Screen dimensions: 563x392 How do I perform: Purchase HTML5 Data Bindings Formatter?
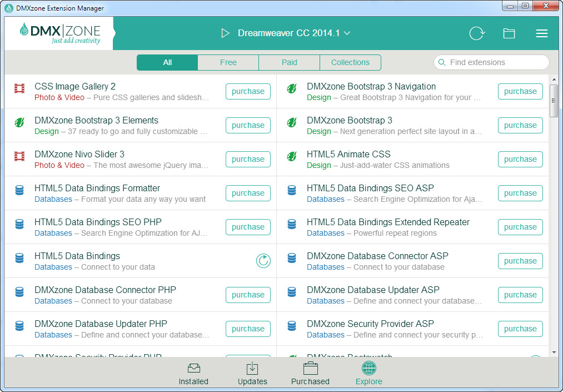point(248,193)
